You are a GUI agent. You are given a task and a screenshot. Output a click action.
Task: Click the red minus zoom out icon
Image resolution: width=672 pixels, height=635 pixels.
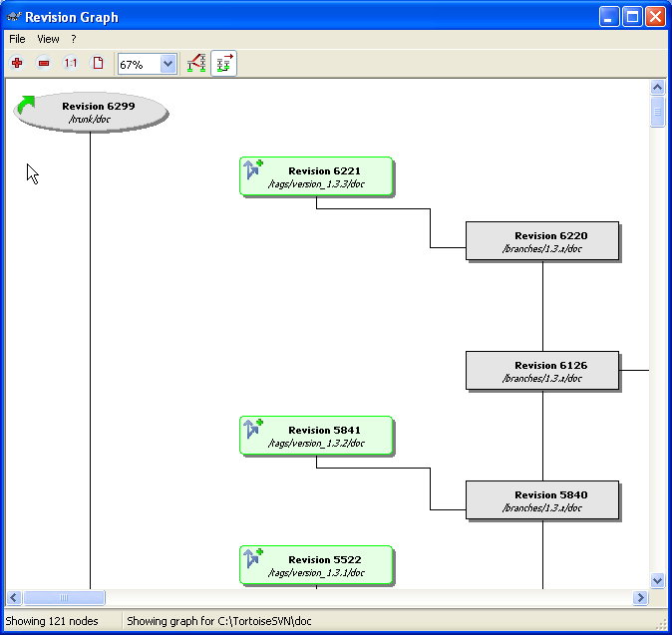[44, 64]
